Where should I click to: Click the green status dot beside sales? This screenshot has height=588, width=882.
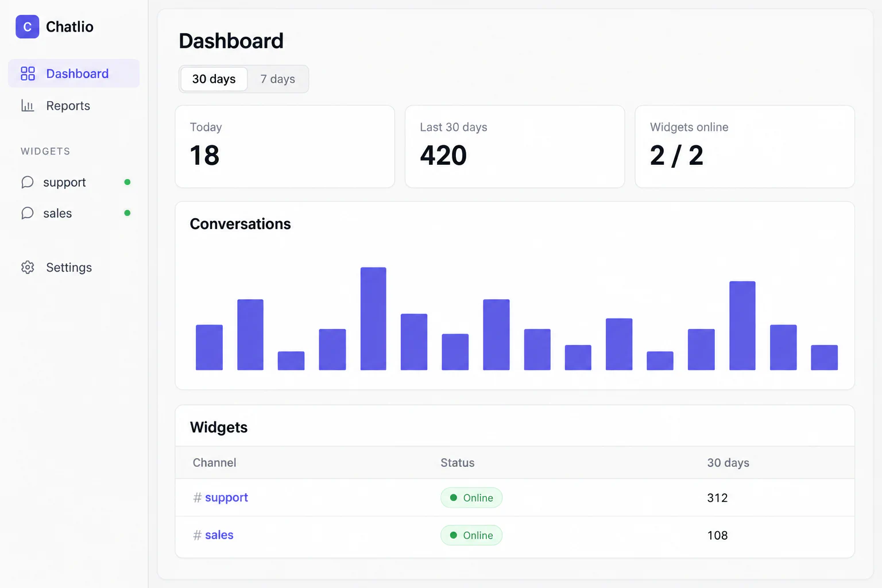point(127,213)
